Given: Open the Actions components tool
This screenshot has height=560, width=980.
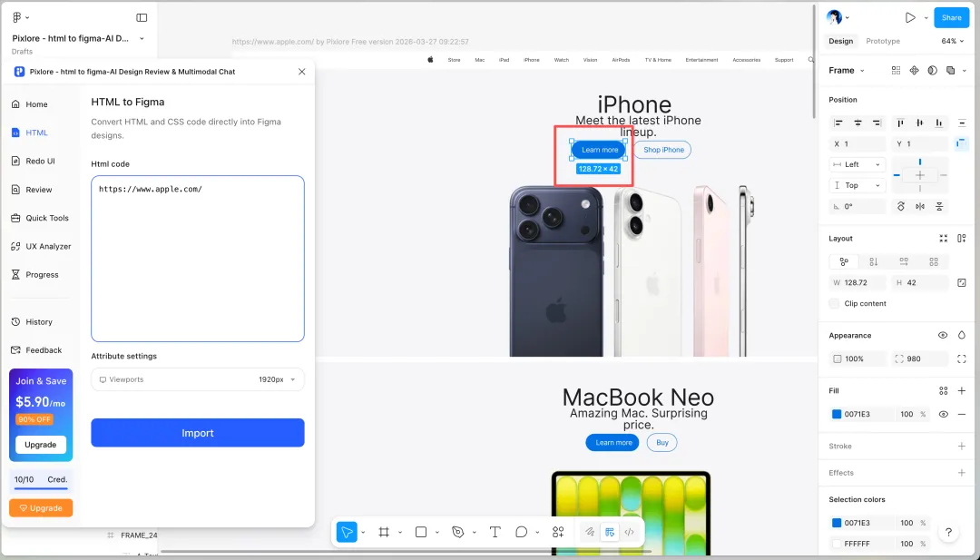Looking at the screenshot, I should [x=558, y=532].
